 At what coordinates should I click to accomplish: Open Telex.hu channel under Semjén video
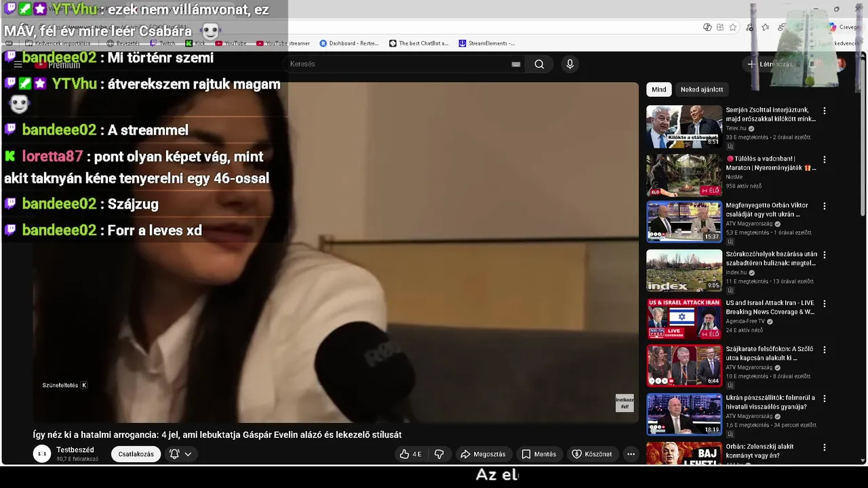tap(736, 128)
